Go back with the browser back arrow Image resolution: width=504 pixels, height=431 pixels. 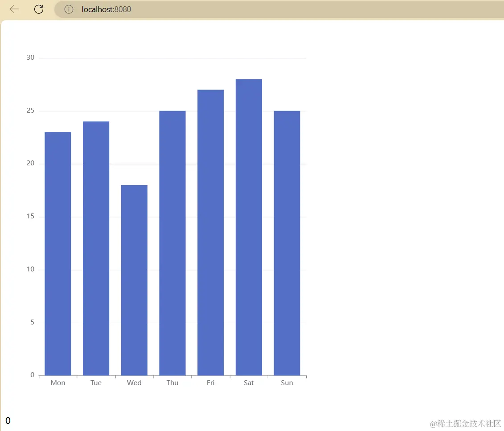(14, 9)
